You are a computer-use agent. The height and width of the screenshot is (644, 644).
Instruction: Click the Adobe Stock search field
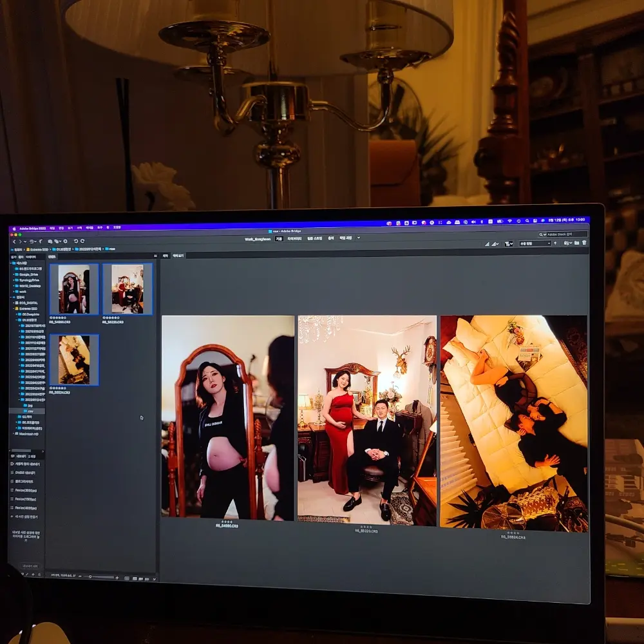coord(563,234)
